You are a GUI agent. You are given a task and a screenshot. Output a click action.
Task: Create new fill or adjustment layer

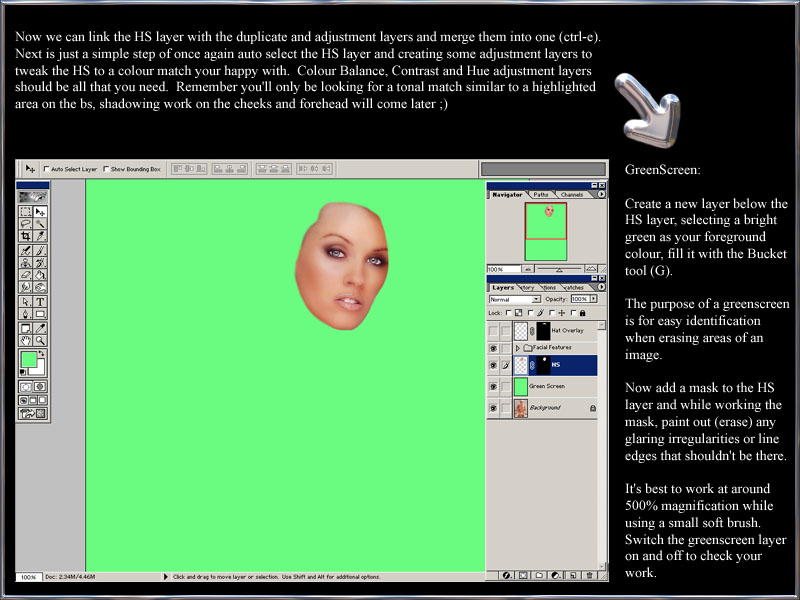pos(556,575)
